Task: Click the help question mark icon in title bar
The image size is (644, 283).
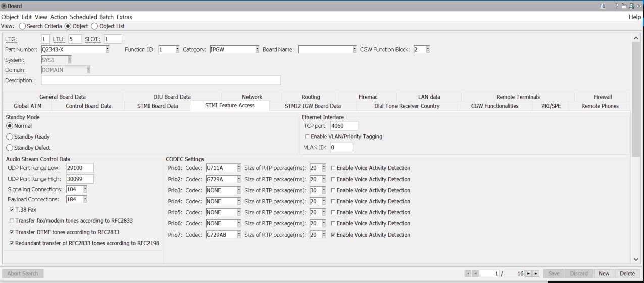Action: [x=616, y=6]
